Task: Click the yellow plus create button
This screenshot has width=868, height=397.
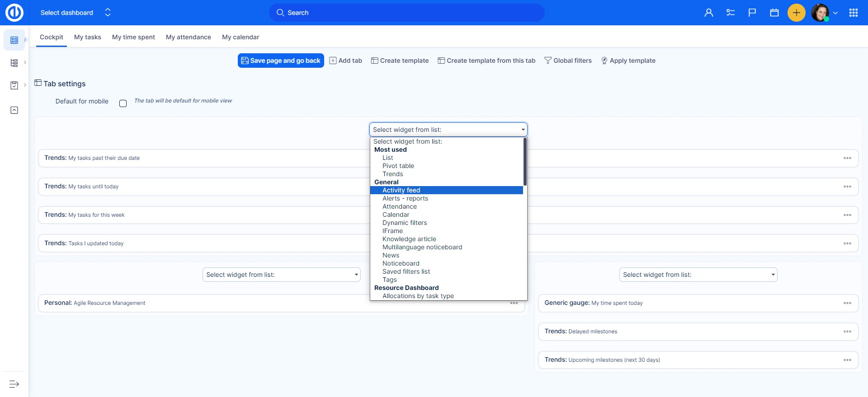Action: tap(796, 13)
